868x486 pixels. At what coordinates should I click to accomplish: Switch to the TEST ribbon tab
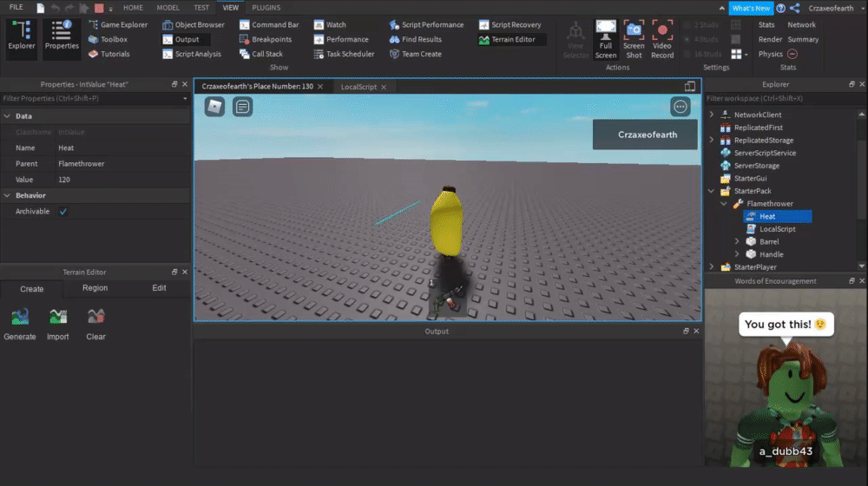click(201, 8)
